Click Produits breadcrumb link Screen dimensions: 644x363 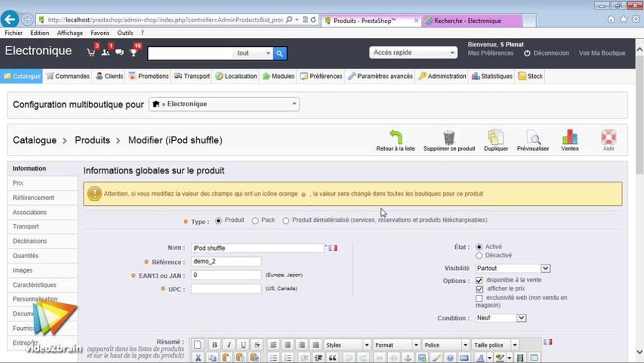(92, 140)
